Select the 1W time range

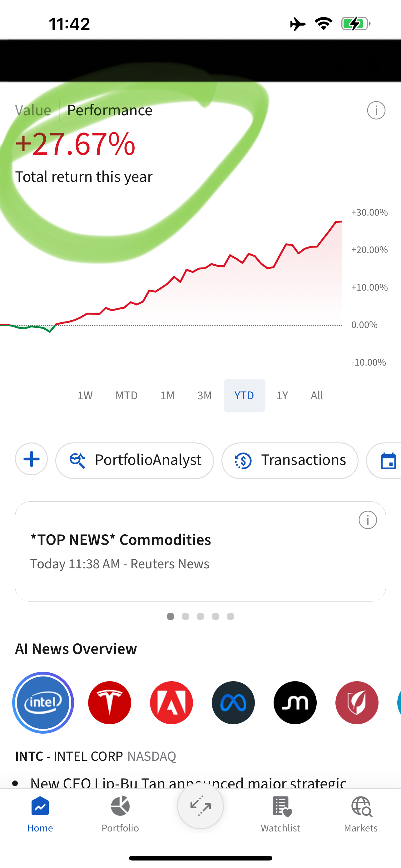click(85, 395)
